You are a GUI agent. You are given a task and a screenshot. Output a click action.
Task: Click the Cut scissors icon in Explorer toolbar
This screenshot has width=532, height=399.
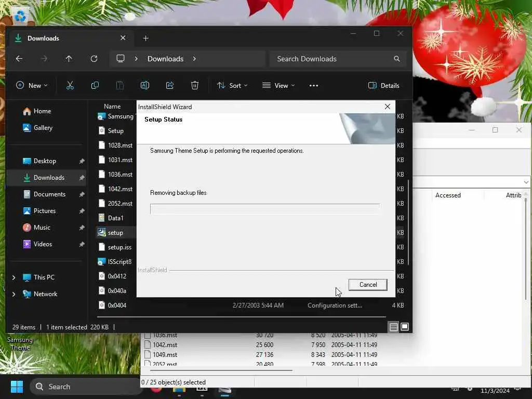(70, 86)
